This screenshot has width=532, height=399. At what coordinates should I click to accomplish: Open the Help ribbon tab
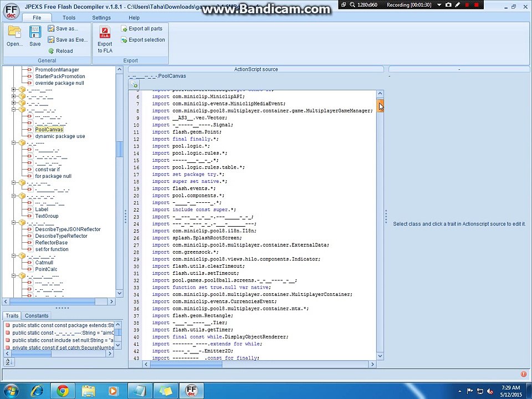pyautogui.click(x=134, y=18)
